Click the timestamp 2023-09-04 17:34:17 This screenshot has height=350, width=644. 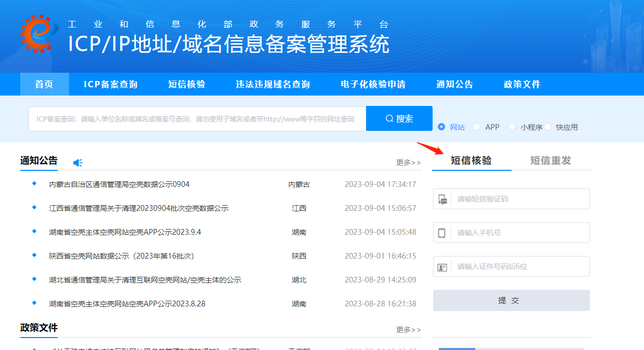click(x=381, y=184)
